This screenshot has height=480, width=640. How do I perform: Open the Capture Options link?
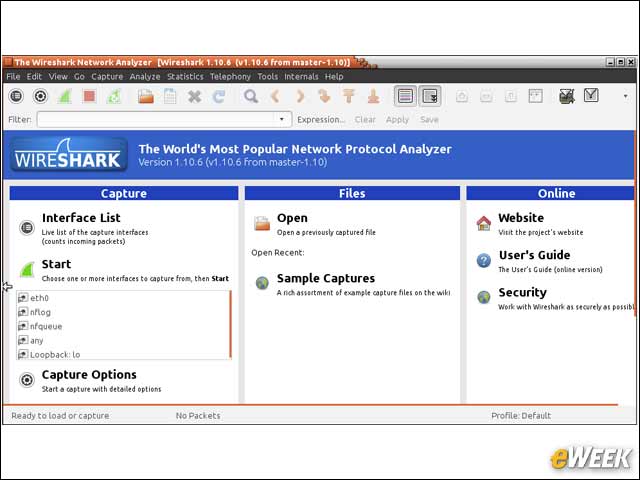point(89,374)
